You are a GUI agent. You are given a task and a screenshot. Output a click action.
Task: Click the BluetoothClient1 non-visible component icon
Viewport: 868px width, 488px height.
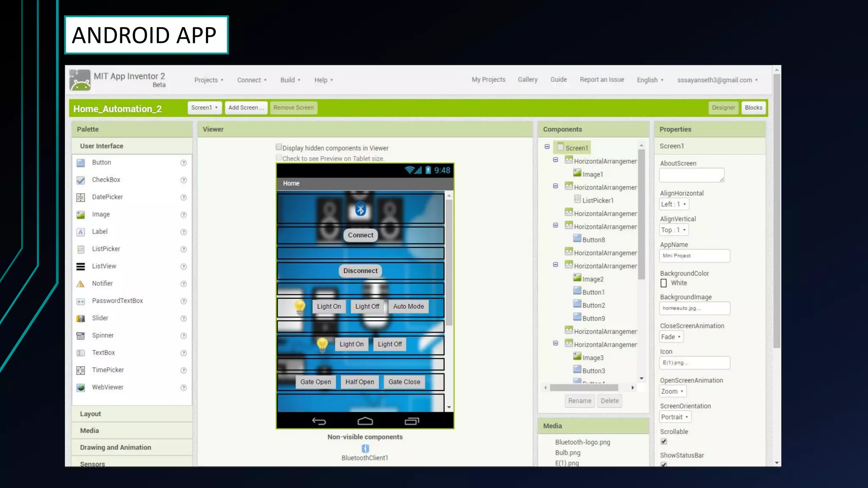pyautogui.click(x=365, y=449)
